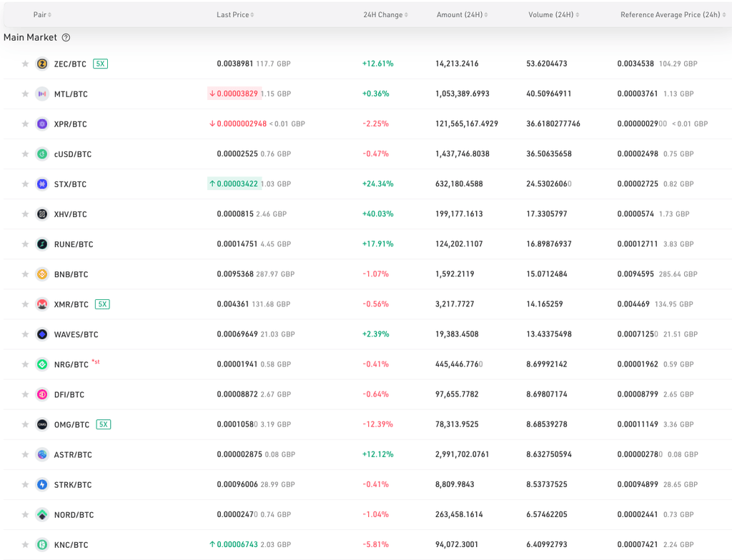The height and width of the screenshot is (560, 732).
Task: Favorite the ZEC/BTC pair star
Action: pyautogui.click(x=25, y=64)
